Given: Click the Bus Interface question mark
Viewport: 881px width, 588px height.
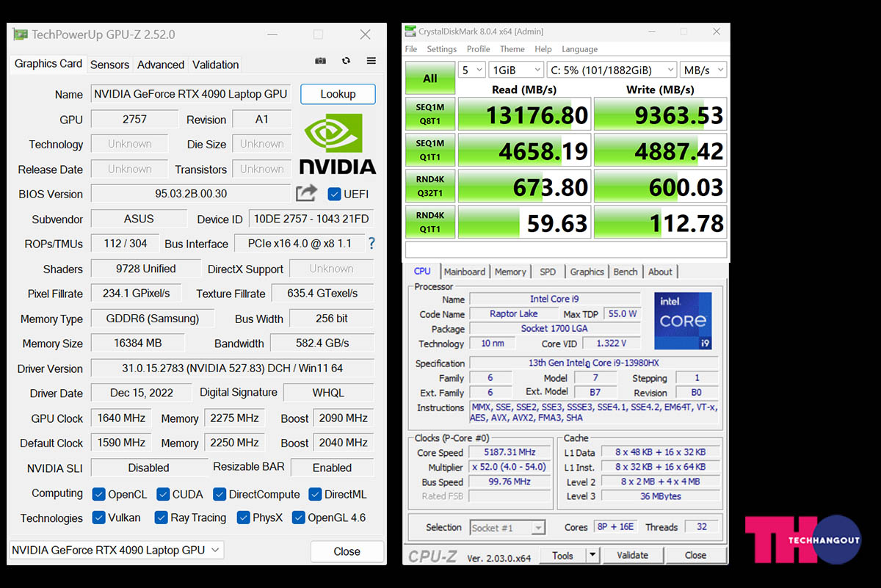Looking at the screenshot, I should [x=371, y=243].
